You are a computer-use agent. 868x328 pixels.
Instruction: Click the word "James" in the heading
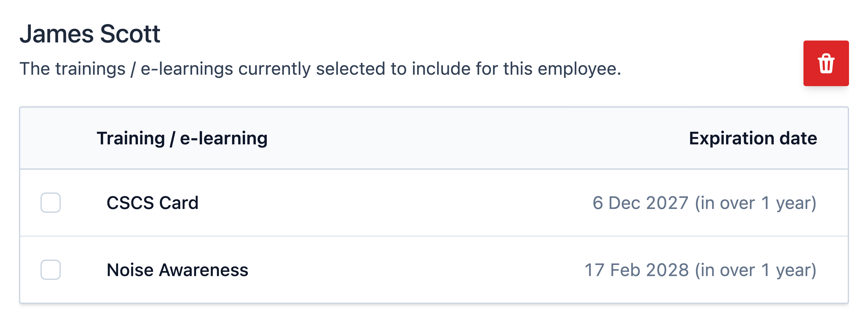pos(57,34)
